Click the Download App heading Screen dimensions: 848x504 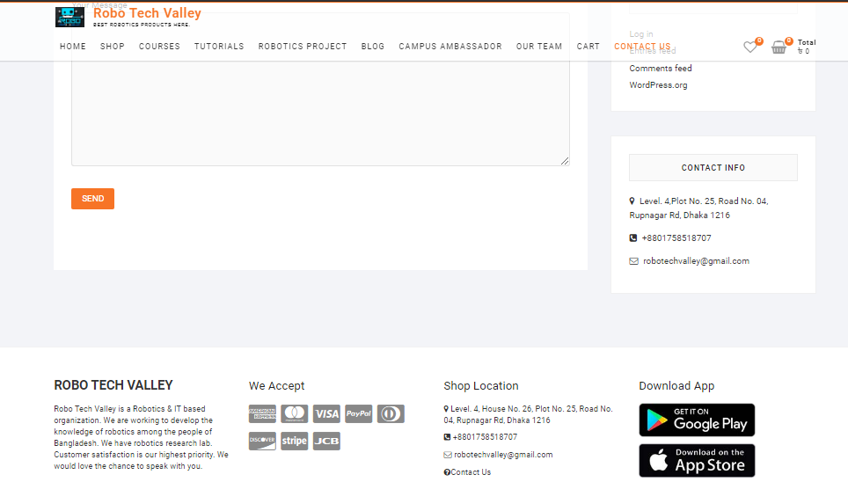tap(676, 385)
